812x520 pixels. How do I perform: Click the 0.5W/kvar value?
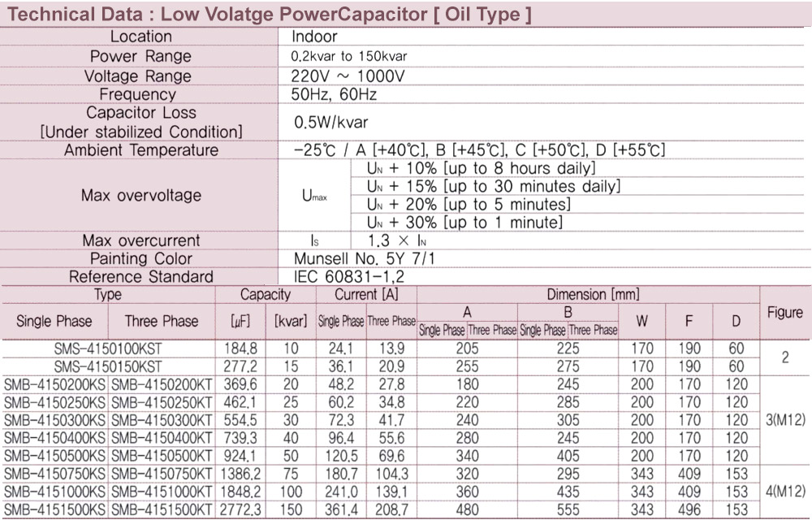[x=331, y=122]
